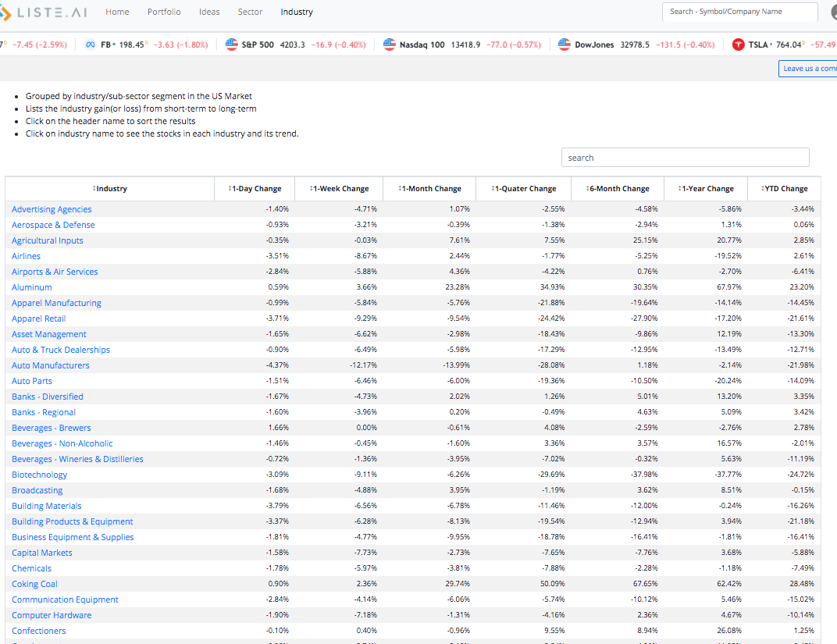Viewport: 837px width, 644px height.
Task: Click the S&P 500 flag icon
Action: pos(232,44)
